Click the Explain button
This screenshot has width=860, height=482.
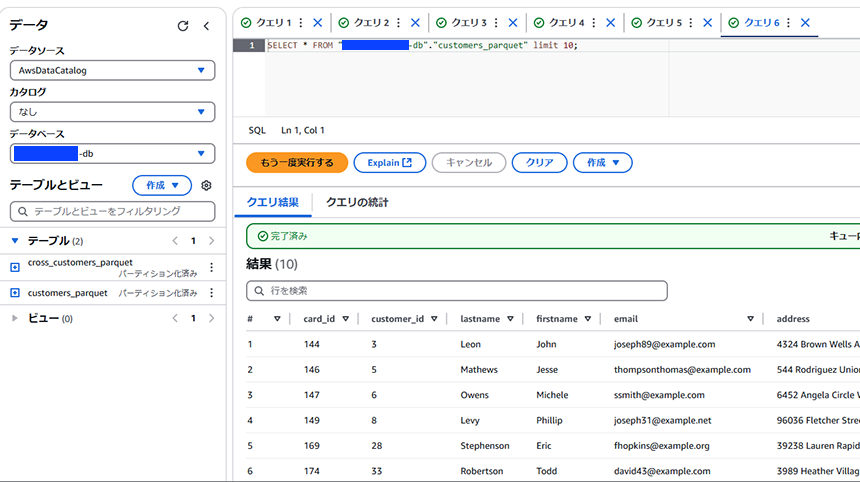pyautogui.click(x=389, y=162)
